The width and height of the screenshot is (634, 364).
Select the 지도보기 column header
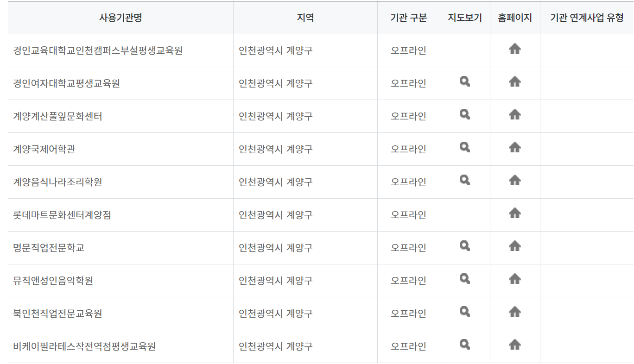465,18
